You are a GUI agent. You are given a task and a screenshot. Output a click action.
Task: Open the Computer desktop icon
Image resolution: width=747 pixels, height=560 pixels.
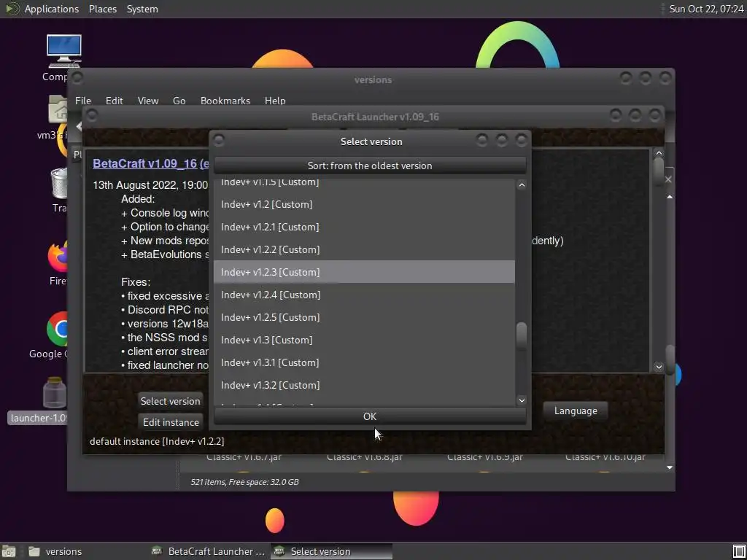point(63,52)
